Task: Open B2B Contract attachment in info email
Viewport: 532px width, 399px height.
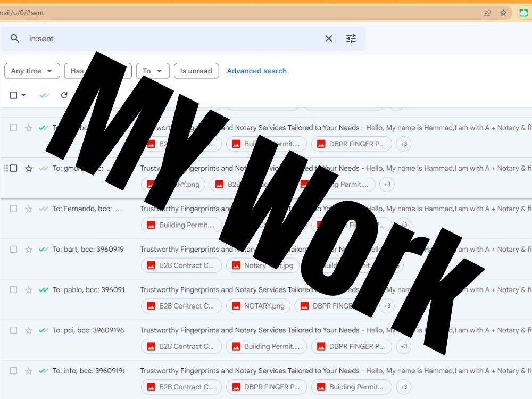Action: (x=181, y=387)
